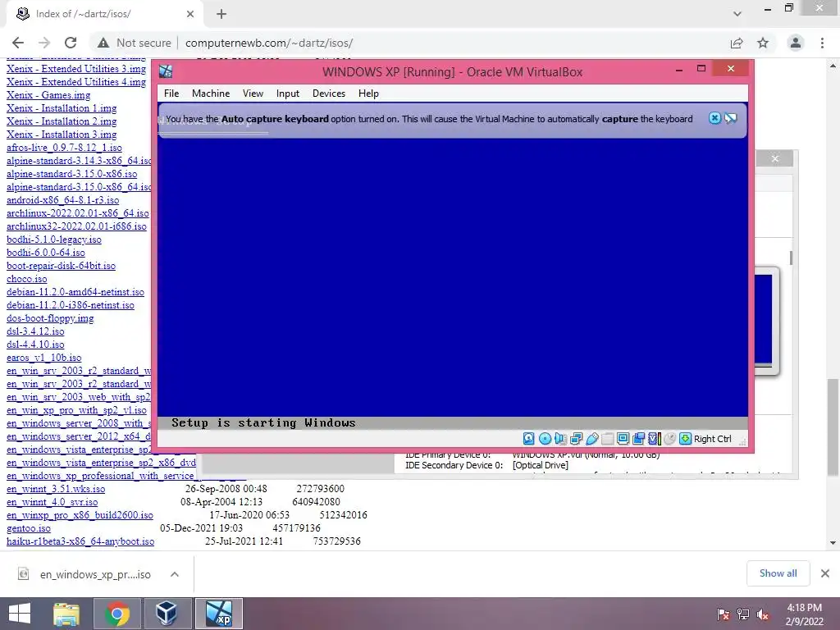Image resolution: width=840 pixels, height=630 pixels.
Task: Open the android-x86_64-8.1-r3.iso link
Action: click(62, 200)
